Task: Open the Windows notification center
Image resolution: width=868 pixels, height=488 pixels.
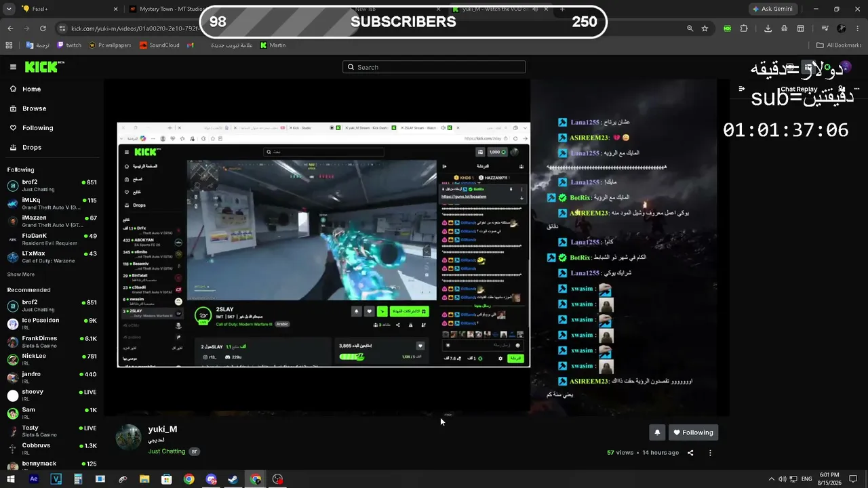Action: pyautogui.click(x=854, y=479)
